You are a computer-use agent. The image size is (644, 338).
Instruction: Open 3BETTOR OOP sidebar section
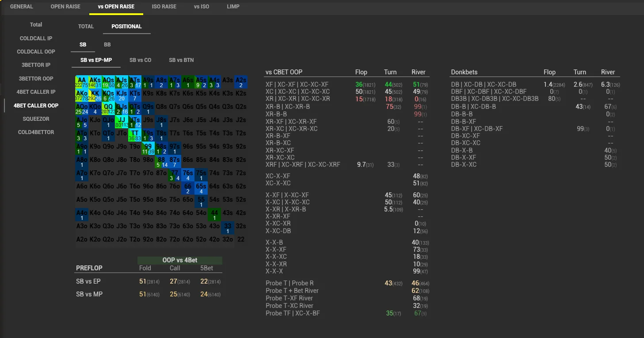click(x=36, y=79)
